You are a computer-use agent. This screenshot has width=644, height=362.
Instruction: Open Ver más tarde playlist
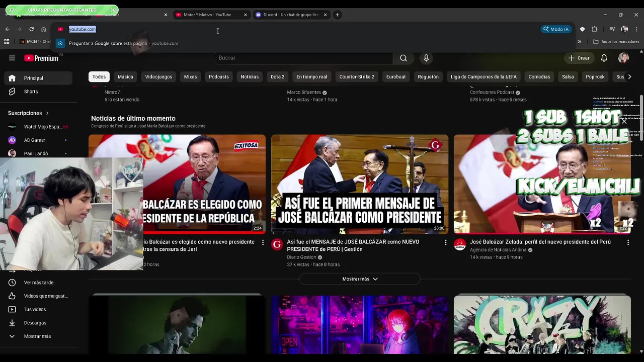click(x=38, y=283)
